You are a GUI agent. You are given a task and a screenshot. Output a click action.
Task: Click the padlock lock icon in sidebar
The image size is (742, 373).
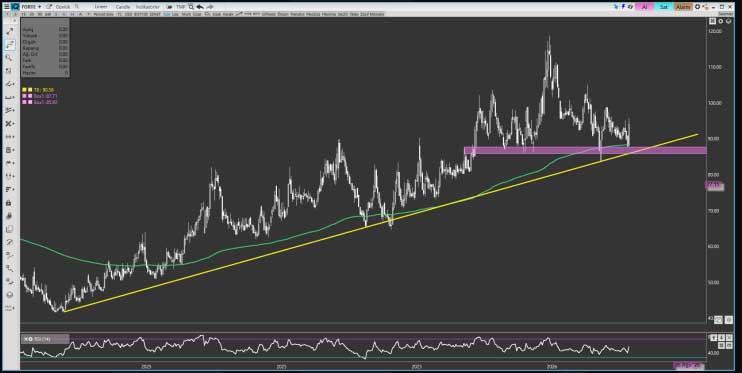tap(9, 203)
